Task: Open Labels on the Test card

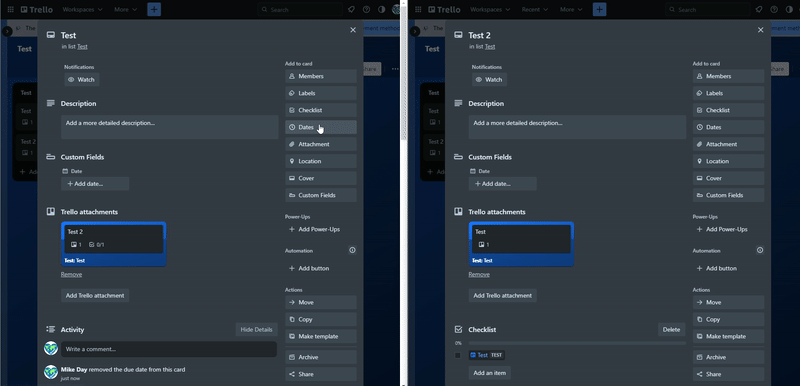Action: 321,93
